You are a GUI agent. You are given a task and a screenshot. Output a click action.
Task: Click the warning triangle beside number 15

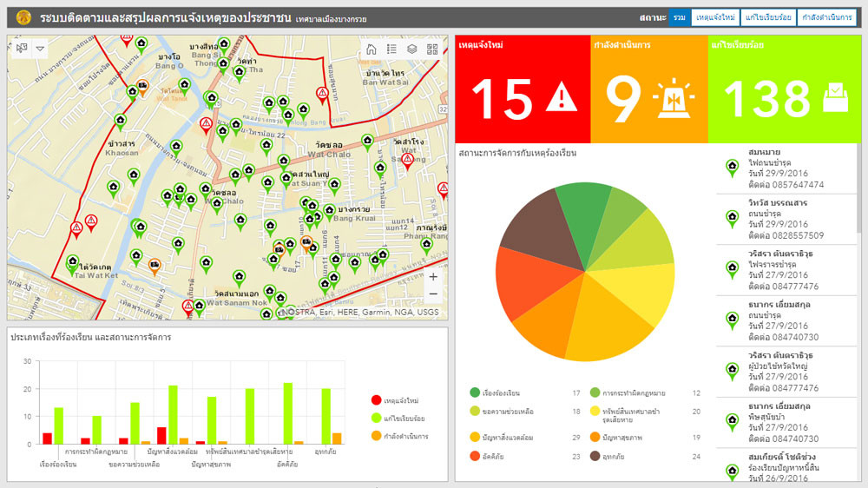[561, 97]
